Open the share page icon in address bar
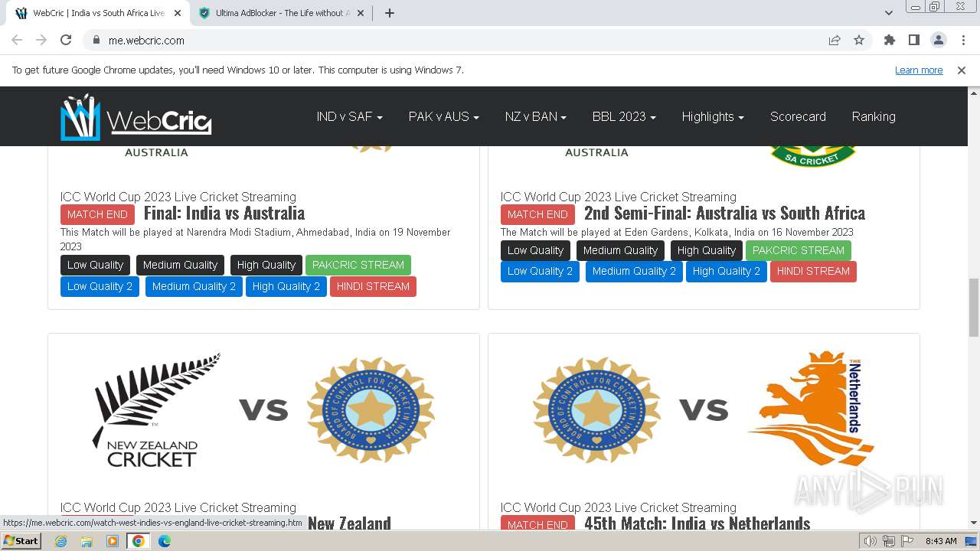The image size is (980, 551). tap(835, 40)
